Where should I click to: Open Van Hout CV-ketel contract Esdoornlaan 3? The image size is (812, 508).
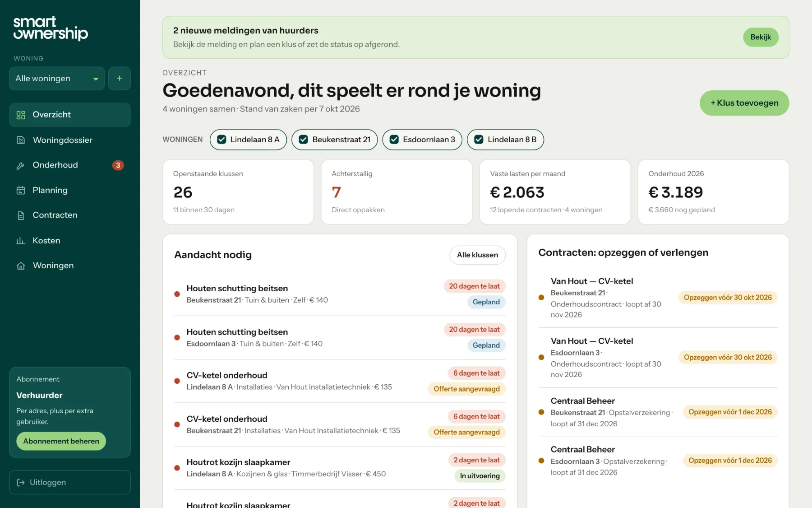658,358
